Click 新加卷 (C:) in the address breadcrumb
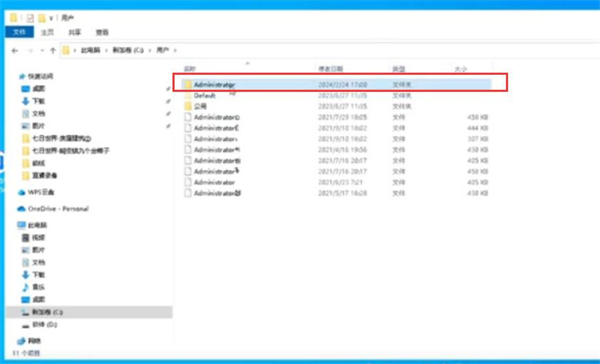 tap(128, 50)
